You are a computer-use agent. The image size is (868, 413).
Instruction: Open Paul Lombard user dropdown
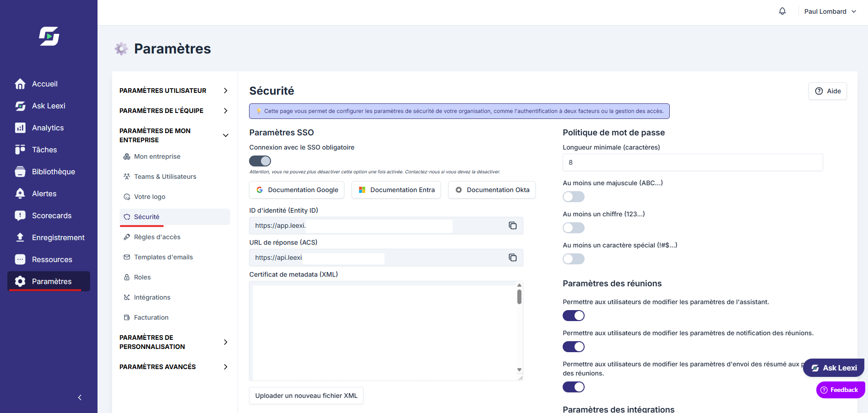click(x=830, y=11)
